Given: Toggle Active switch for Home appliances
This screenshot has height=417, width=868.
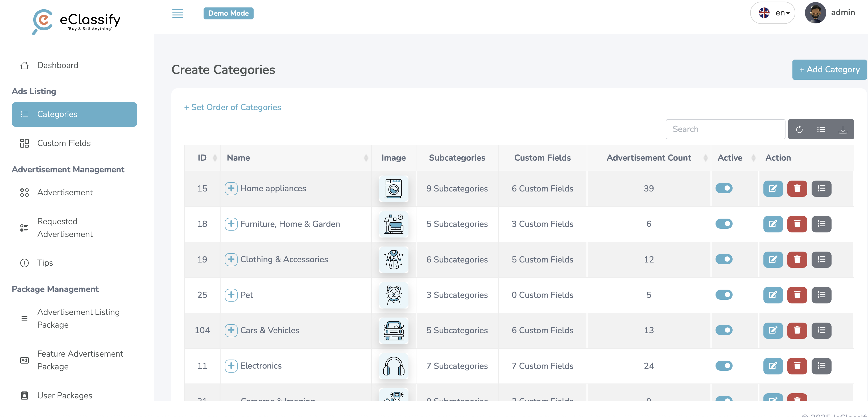Looking at the screenshot, I should click(x=724, y=188).
